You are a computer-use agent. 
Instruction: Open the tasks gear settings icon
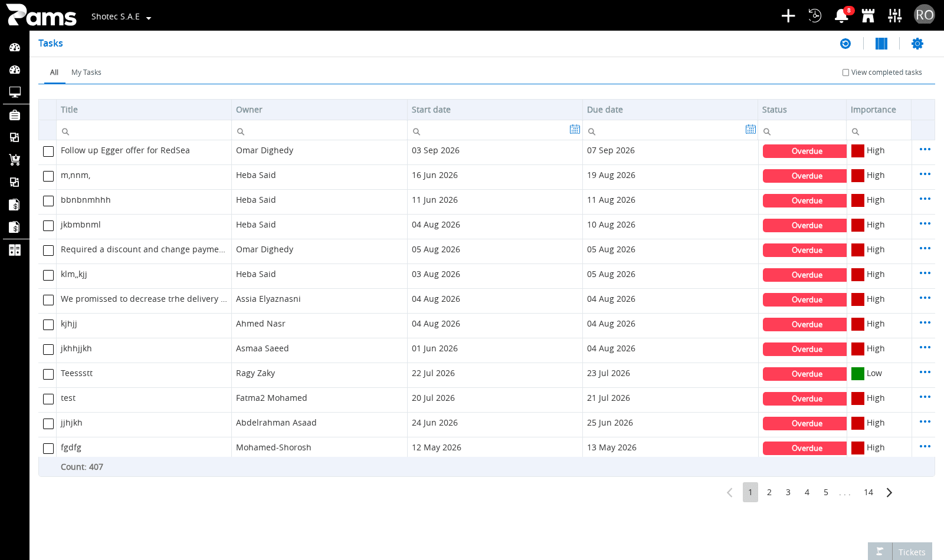pos(917,44)
